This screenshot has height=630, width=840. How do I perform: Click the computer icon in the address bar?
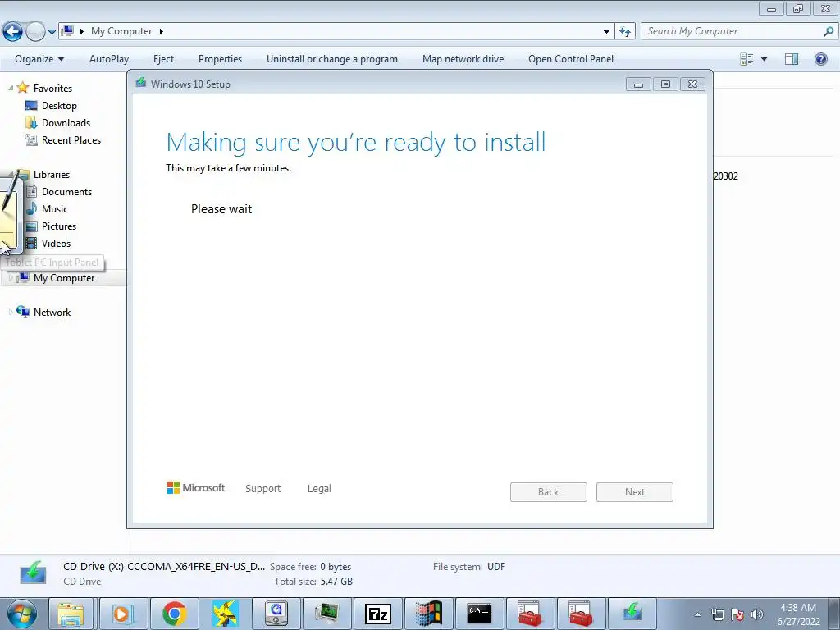(67, 31)
